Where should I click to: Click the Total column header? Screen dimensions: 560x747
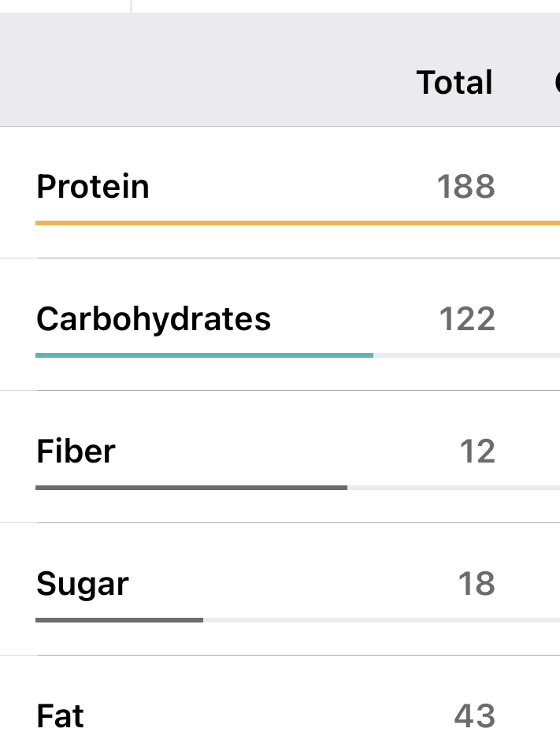click(454, 82)
